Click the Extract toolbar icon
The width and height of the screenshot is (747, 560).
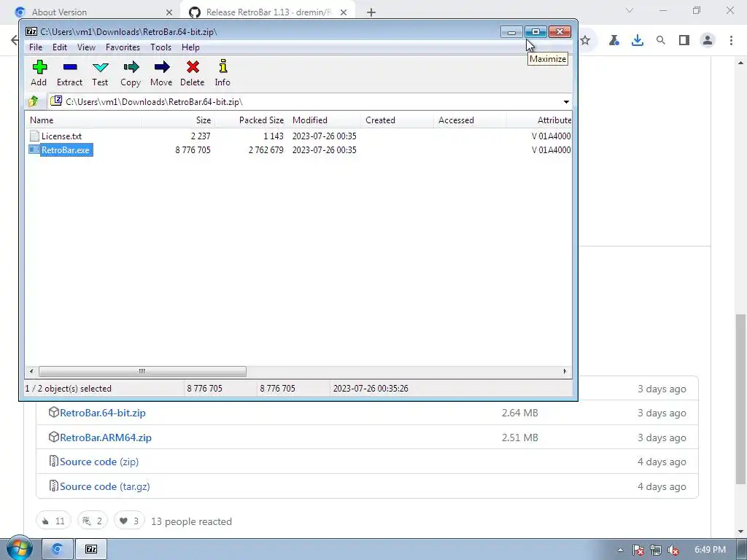(x=69, y=73)
